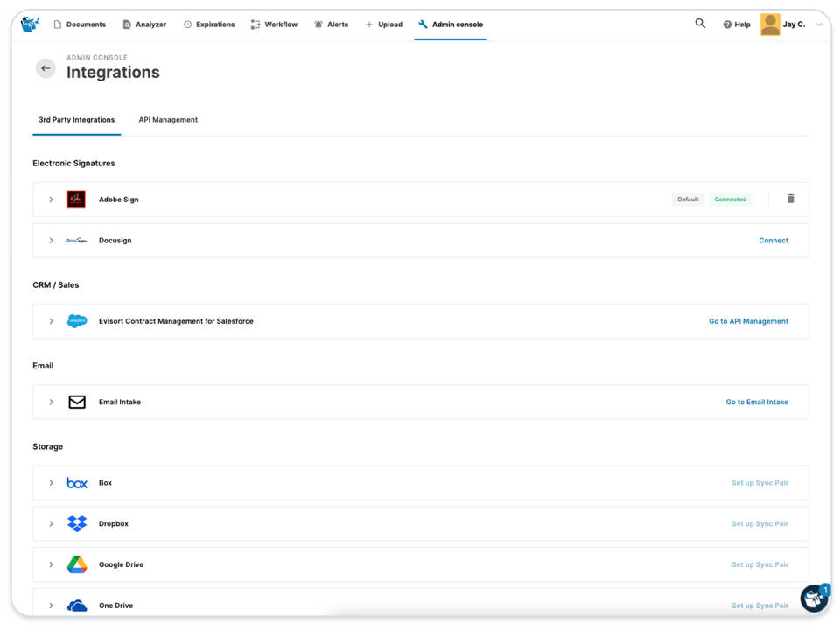Click the back arrow above Integrations heading

45,67
